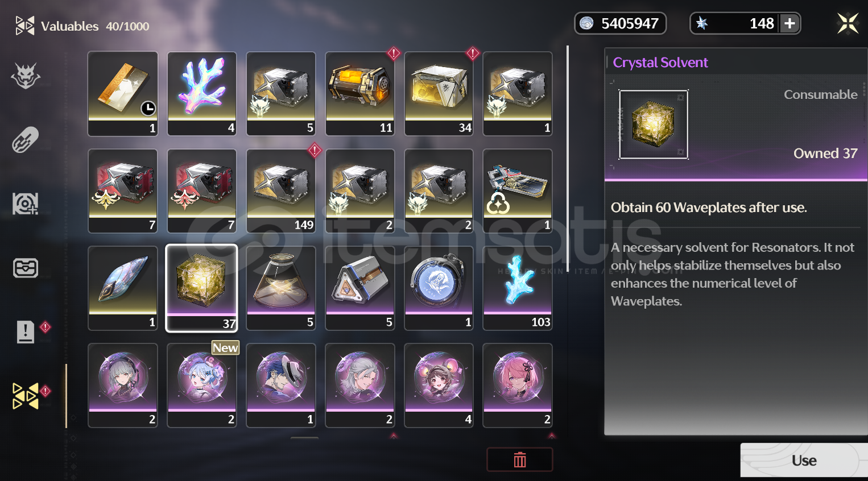Select the Crystal Solvent item with 37
This screenshot has height=481, width=868.
[201, 288]
